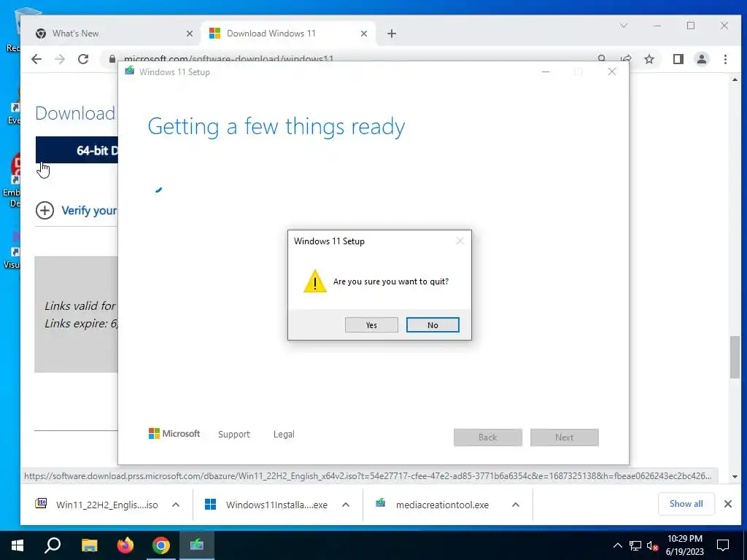747x560 pixels.
Task: Go back with the Chrome back arrow
Action: pyautogui.click(x=36, y=59)
